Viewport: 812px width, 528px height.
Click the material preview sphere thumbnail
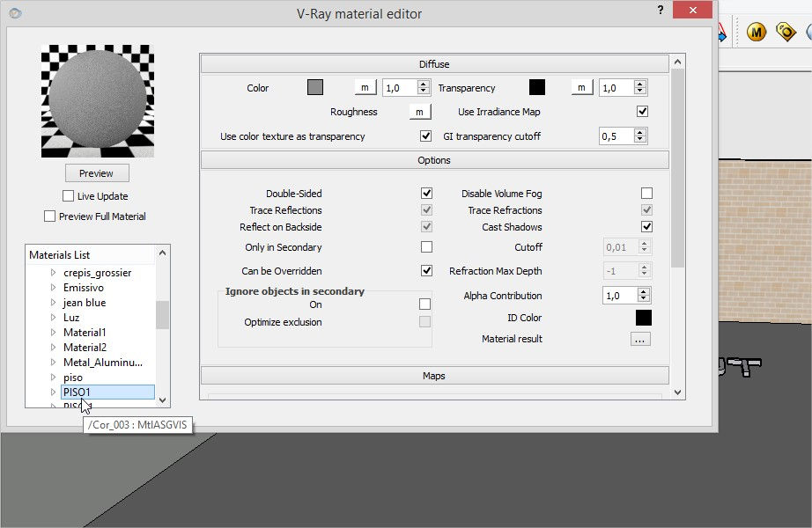pos(98,101)
